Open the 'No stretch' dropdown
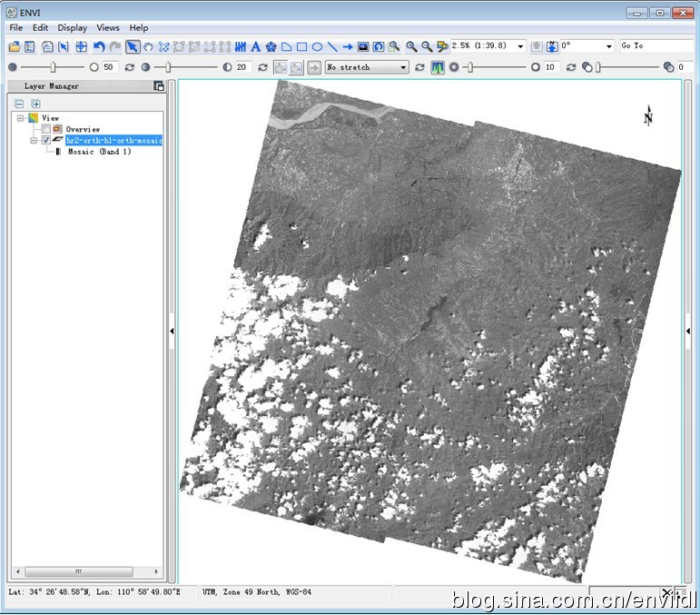 pos(403,67)
